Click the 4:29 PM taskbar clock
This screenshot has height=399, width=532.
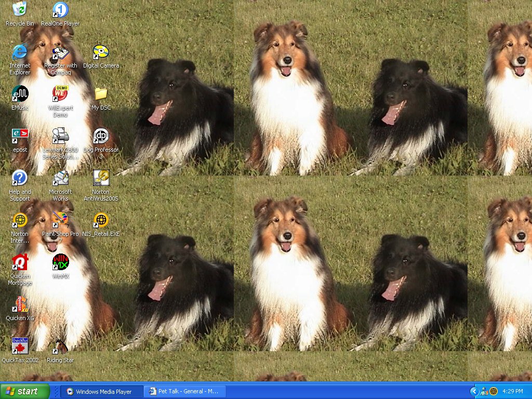pyautogui.click(x=512, y=392)
